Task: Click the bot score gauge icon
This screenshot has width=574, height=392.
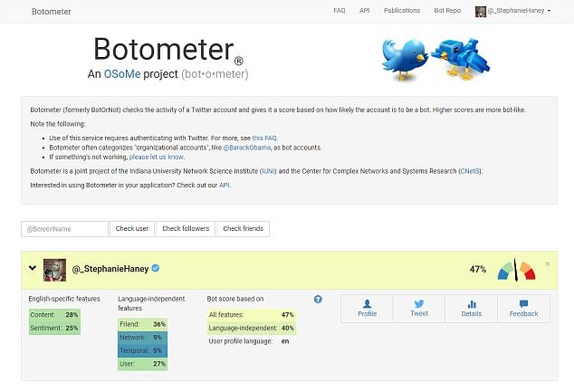Action: tap(516, 270)
